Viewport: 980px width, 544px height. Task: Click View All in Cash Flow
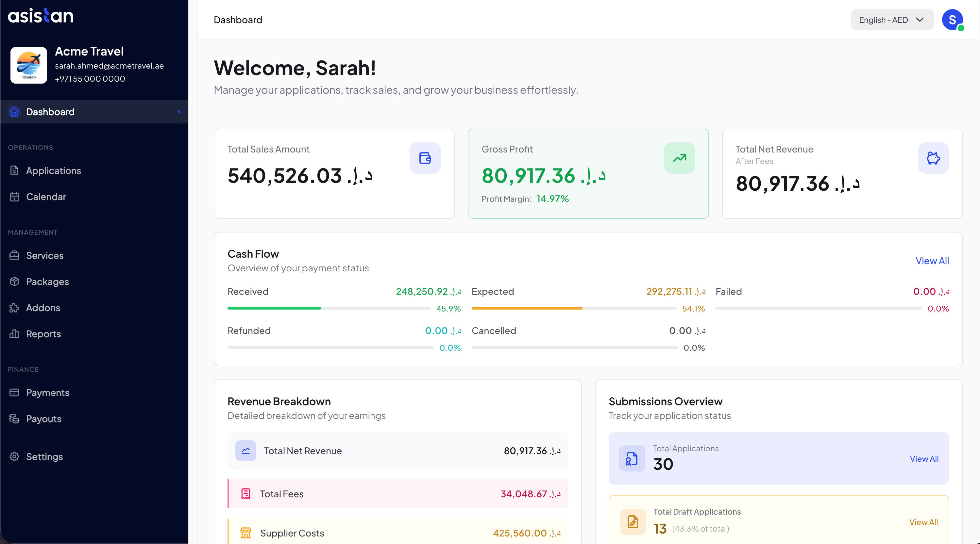pyautogui.click(x=932, y=261)
